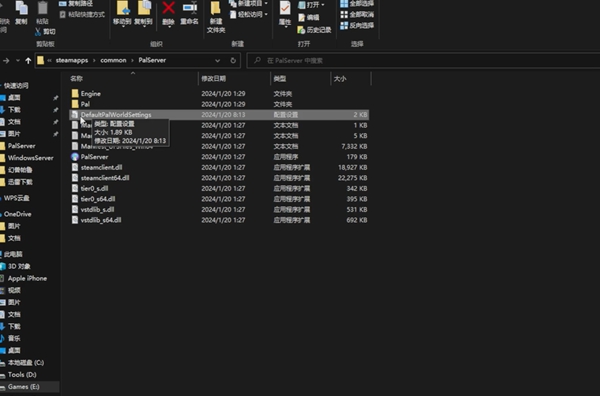Viewport: 600px width, 396px height.
Task: Open pinned 桌面 under Quick access
Action: [x=14, y=98]
